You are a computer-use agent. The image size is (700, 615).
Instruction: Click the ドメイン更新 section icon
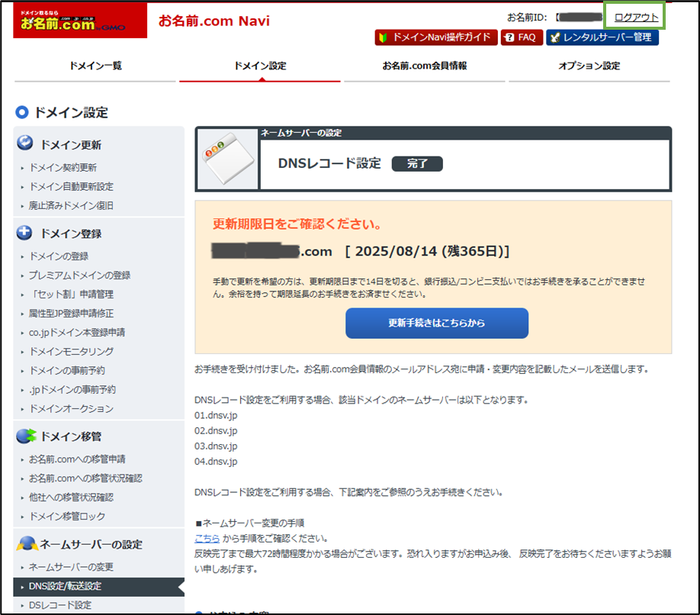click(x=25, y=143)
